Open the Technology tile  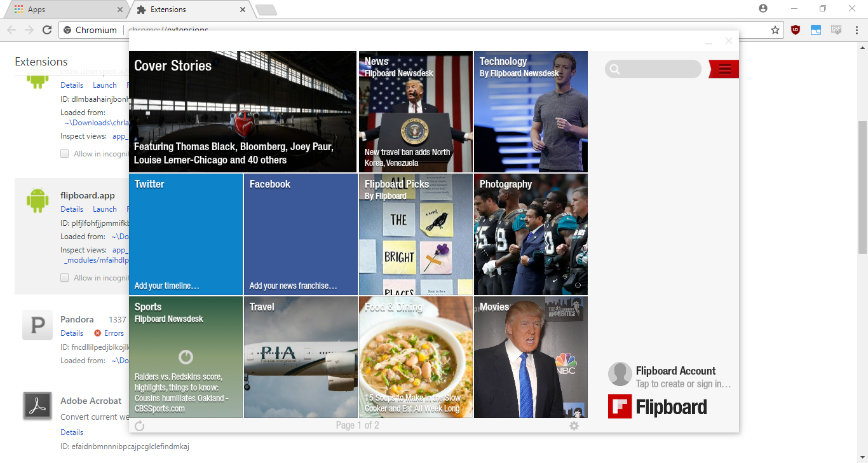coord(531,111)
